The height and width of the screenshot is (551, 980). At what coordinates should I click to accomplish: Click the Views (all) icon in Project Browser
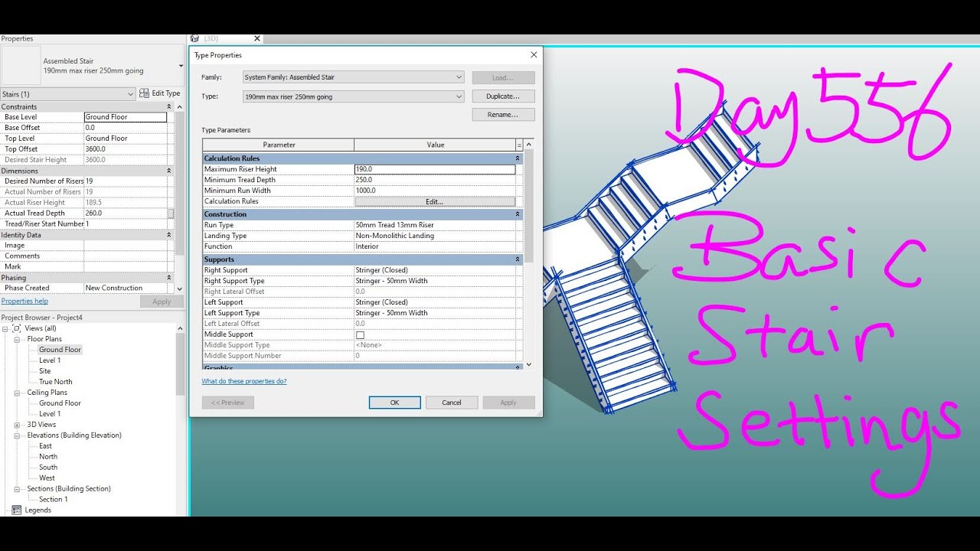coord(17,328)
